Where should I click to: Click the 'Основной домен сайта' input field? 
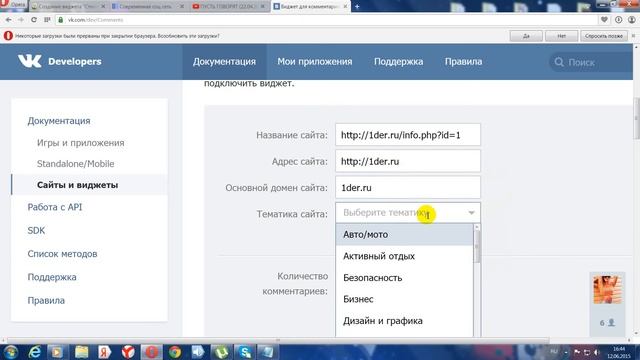[x=408, y=187]
